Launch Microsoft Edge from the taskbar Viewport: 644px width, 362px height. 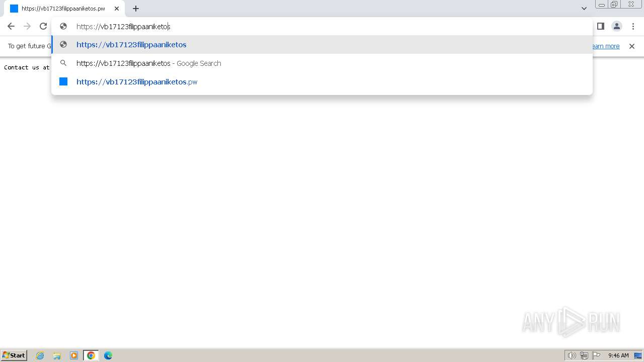tap(108, 355)
